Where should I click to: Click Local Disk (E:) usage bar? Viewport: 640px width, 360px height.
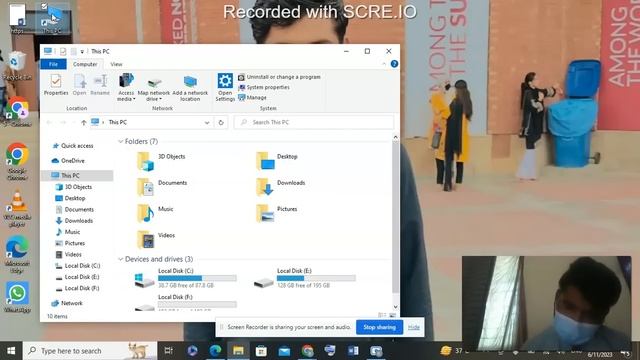pyautogui.click(x=316, y=278)
